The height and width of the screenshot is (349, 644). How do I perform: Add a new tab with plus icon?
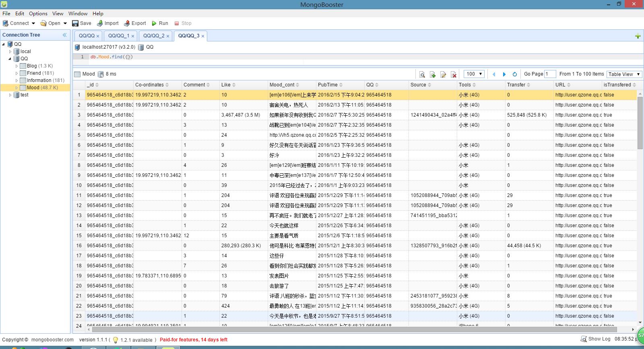click(x=638, y=36)
